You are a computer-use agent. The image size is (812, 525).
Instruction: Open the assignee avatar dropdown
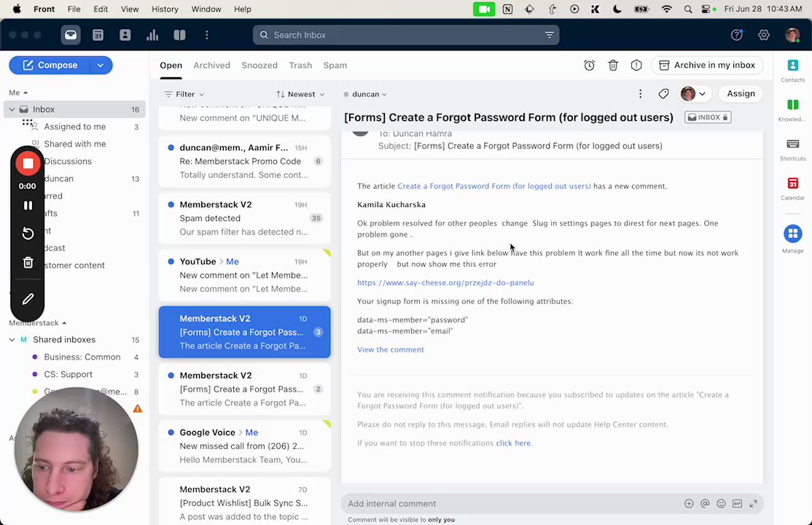click(x=693, y=94)
